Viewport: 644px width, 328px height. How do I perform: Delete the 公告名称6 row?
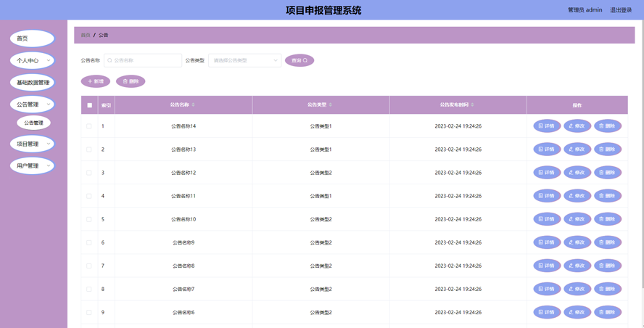pos(608,312)
